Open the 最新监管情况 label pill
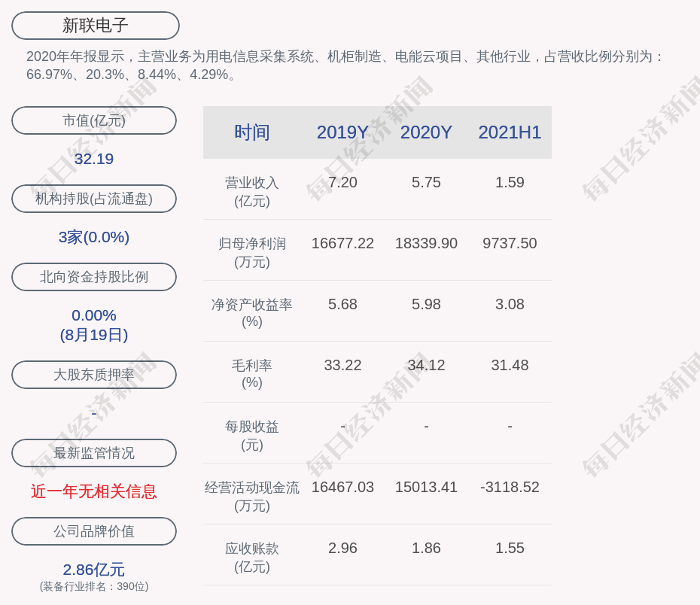 pos(94,453)
